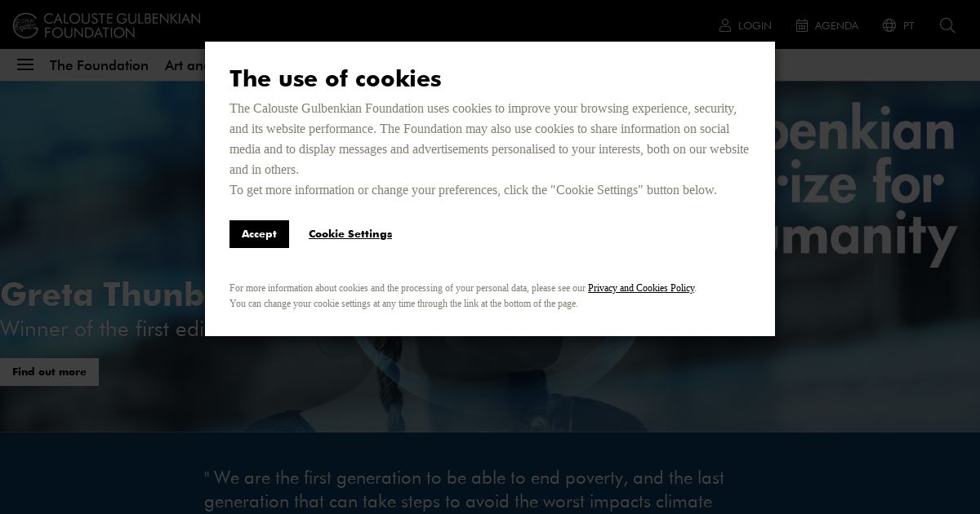Click the globe language icon
The image size is (980, 514).
tap(889, 25)
